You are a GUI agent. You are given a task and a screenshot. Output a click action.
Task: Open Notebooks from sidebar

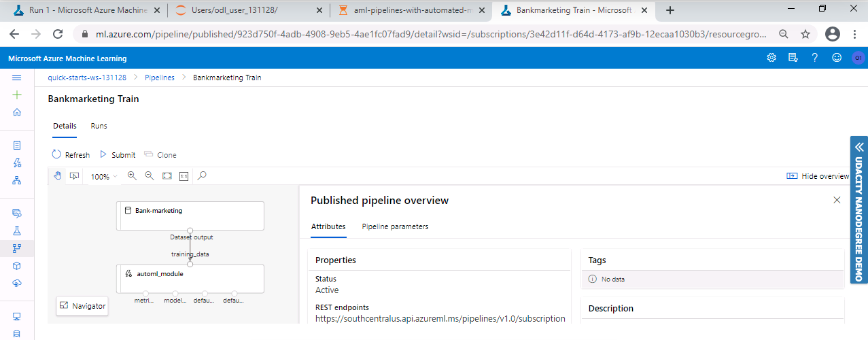(17, 146)
